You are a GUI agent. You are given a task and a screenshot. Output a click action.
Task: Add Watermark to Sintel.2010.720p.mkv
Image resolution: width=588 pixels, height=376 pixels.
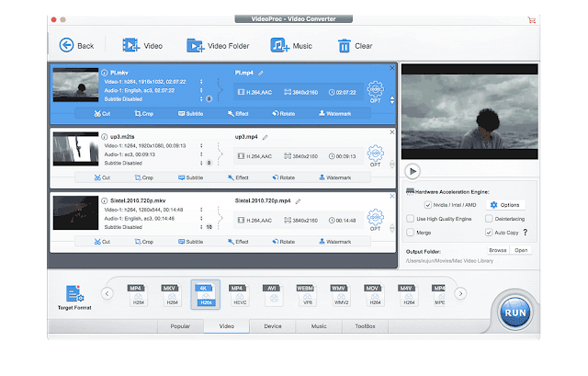[x=334, y=242]
